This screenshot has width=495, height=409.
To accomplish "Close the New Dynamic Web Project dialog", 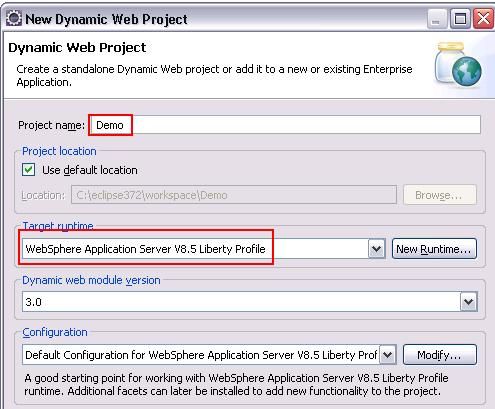I will pyautogui.click(x=484, y=19).
